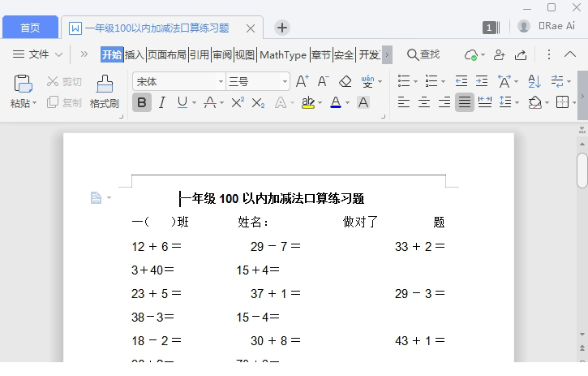The image size is (588, 376).
Task: Increase font size with A+ icon
Action: click(303, 81)
